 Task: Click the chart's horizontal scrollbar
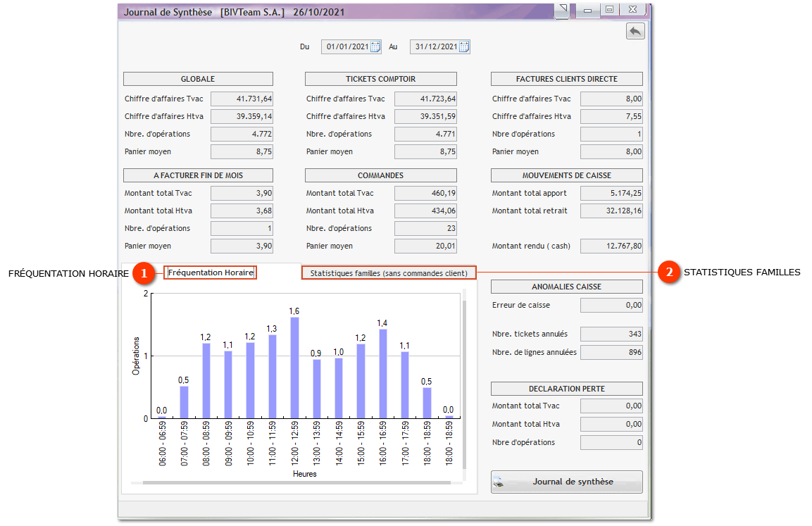point(296,483)
